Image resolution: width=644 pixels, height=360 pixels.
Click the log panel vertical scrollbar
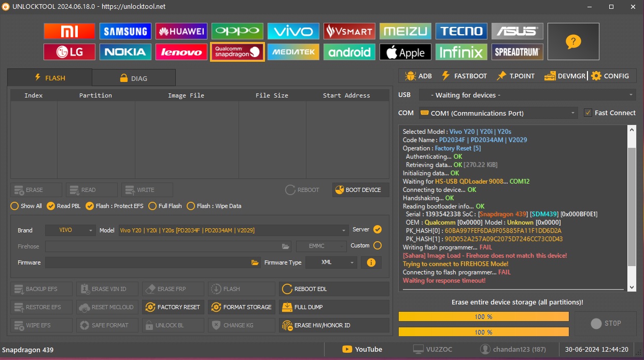(632, 207)
